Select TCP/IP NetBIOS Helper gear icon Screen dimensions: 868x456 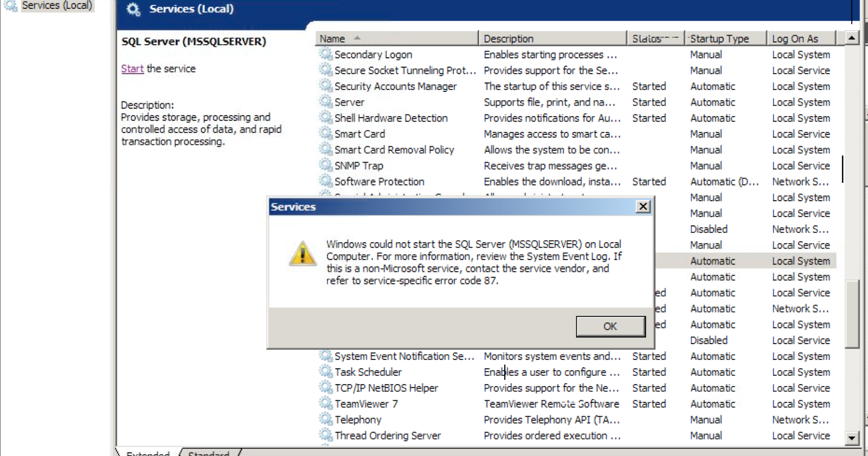pyautogui.click(x=326, y=388)
